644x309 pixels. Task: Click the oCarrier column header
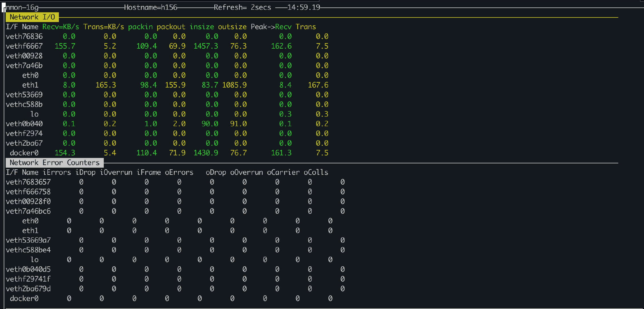coord(283,172)
